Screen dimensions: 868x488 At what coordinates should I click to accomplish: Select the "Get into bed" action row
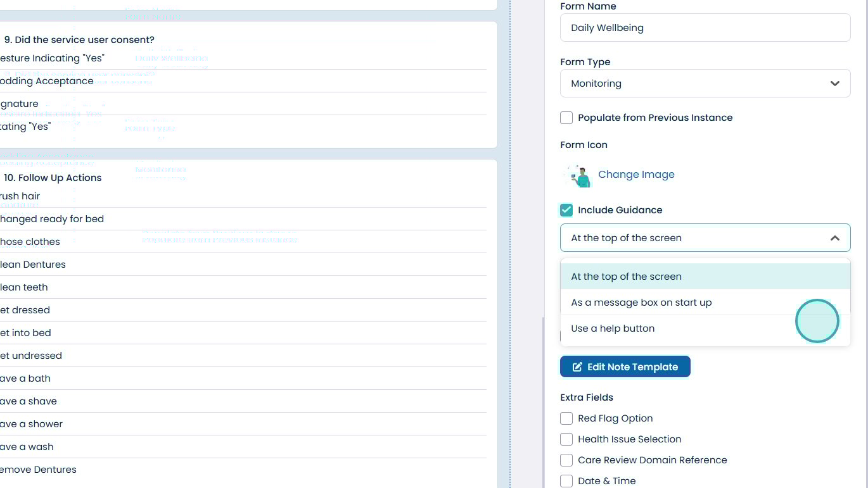(x=243, y=333)
